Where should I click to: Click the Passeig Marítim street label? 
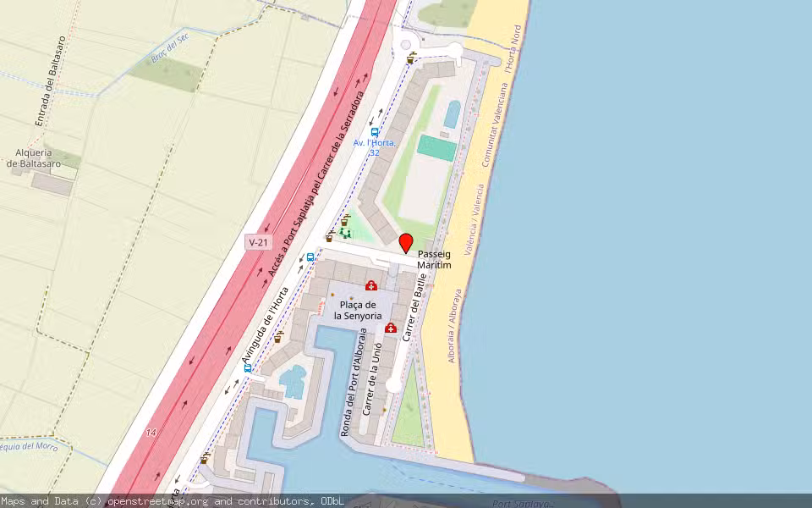434,259
